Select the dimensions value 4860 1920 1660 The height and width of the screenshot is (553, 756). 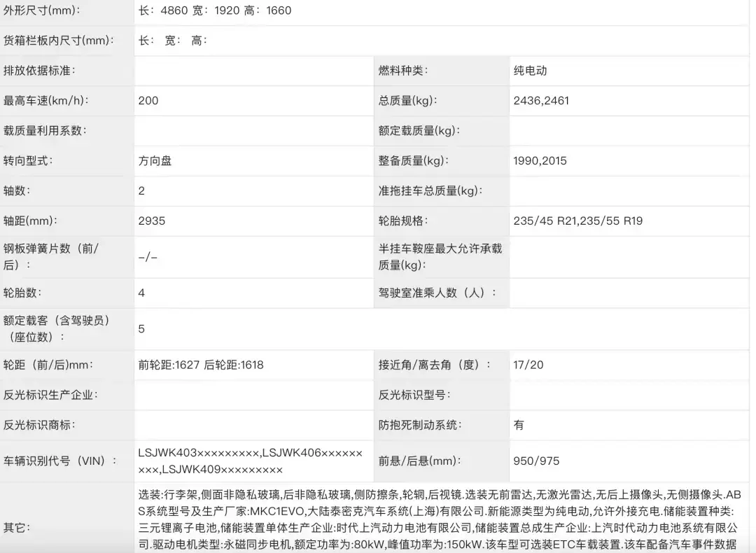tap(215, 10)
